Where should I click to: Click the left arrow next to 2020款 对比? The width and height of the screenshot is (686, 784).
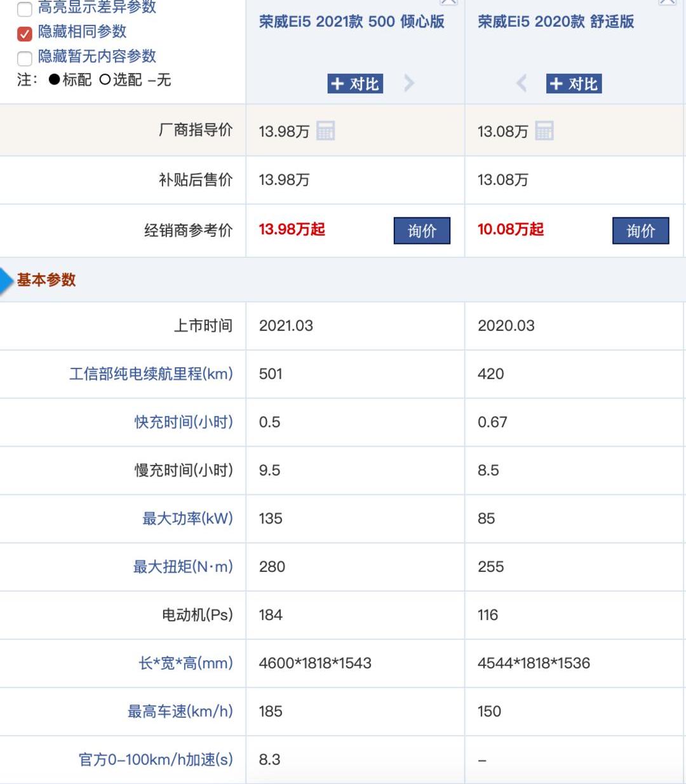coord(521,83)
